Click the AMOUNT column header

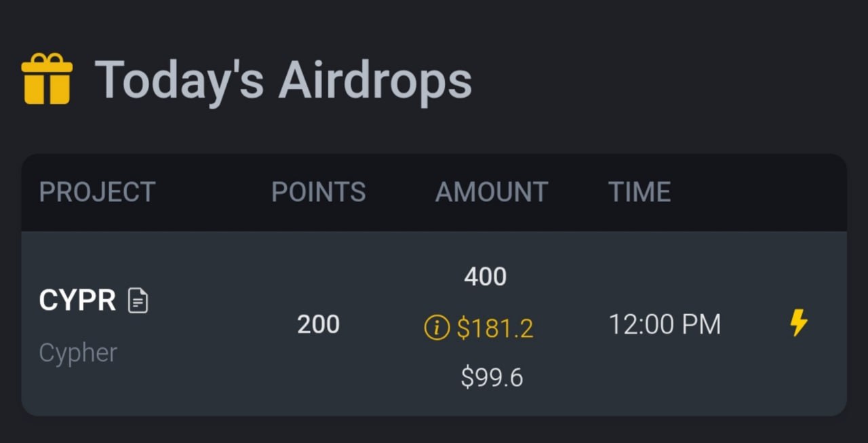tap(491, 192)
